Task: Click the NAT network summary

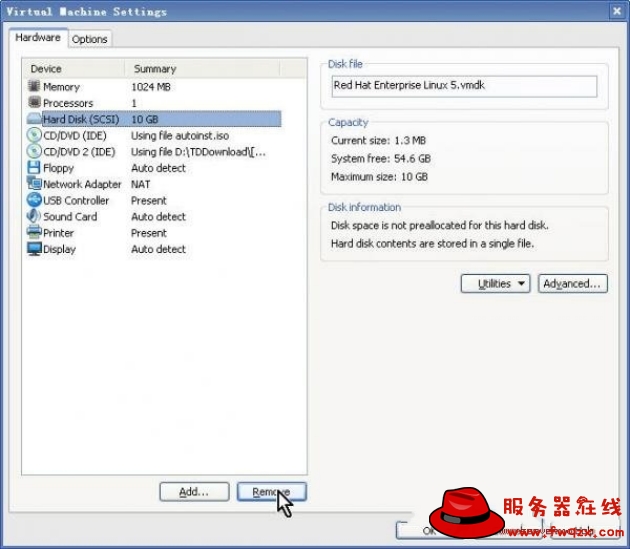Action: 140,184
